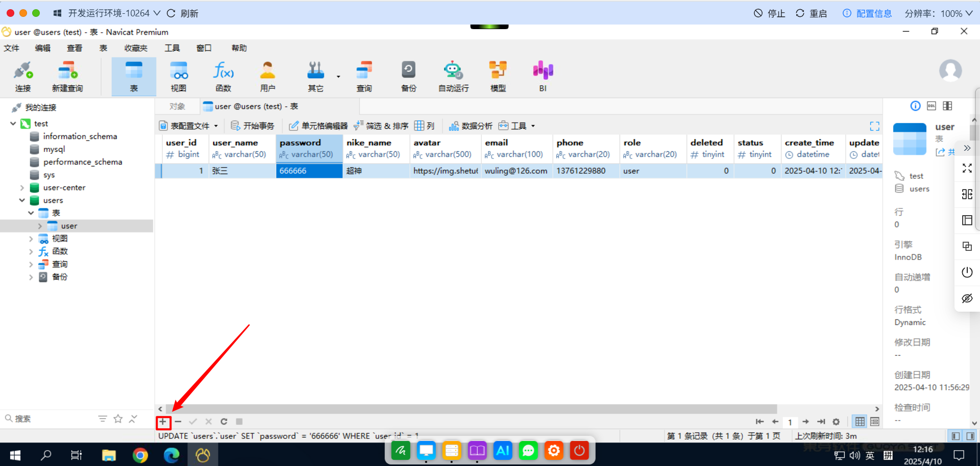Click the 数据分析 data analysis button
This screenshot has width=980, height=466.
tap(471, 126)
